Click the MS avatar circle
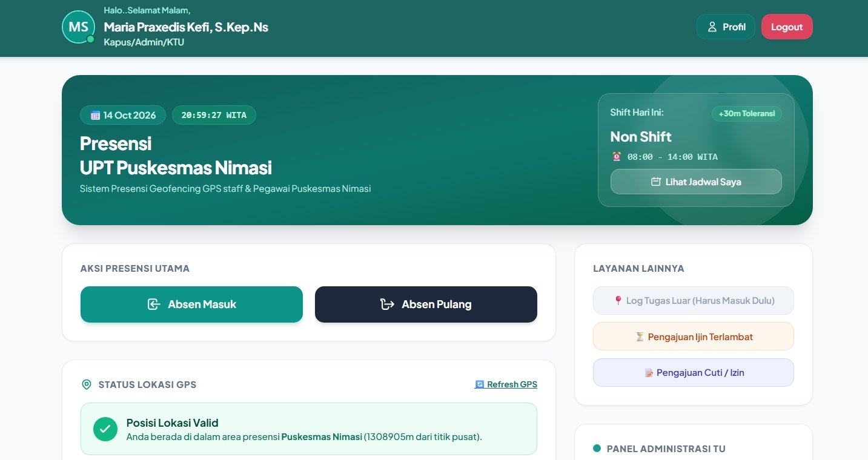 tap(78, 27)
